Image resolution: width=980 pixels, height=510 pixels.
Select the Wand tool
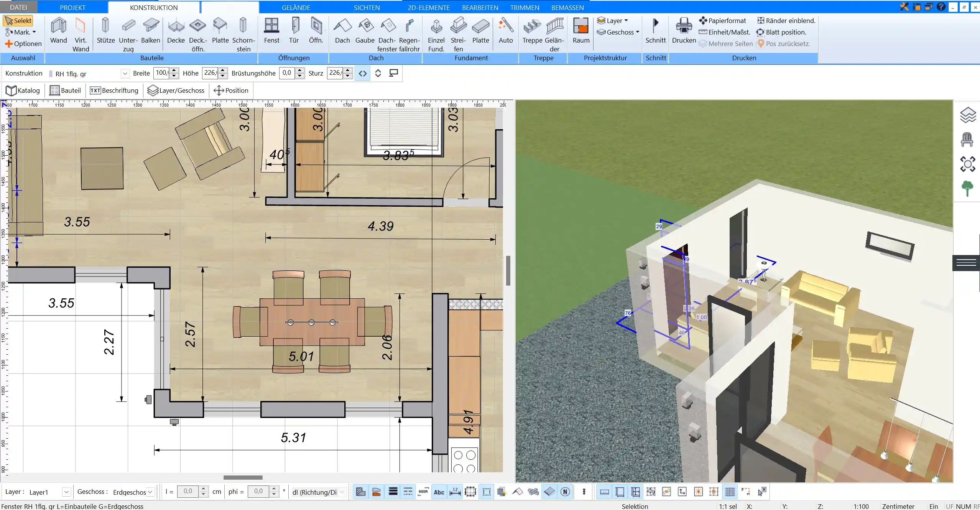pos(58,31)
